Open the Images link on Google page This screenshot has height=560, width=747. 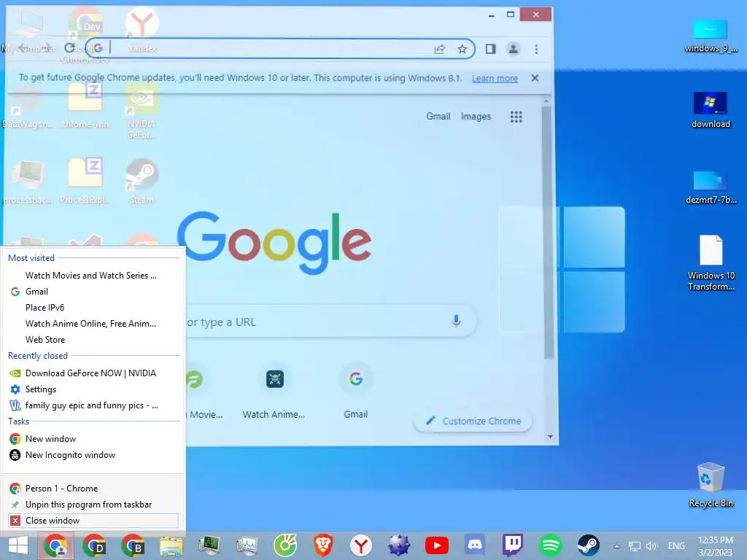coord(476,116)
